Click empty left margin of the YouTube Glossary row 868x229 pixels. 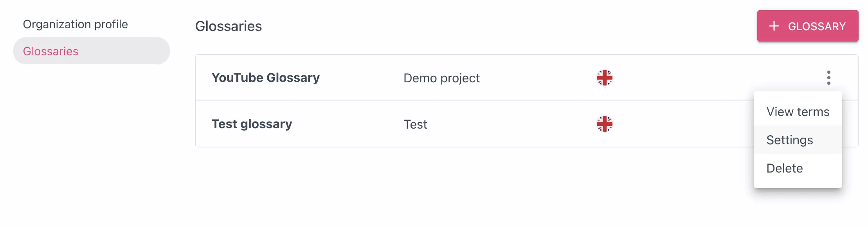(203, 78)
